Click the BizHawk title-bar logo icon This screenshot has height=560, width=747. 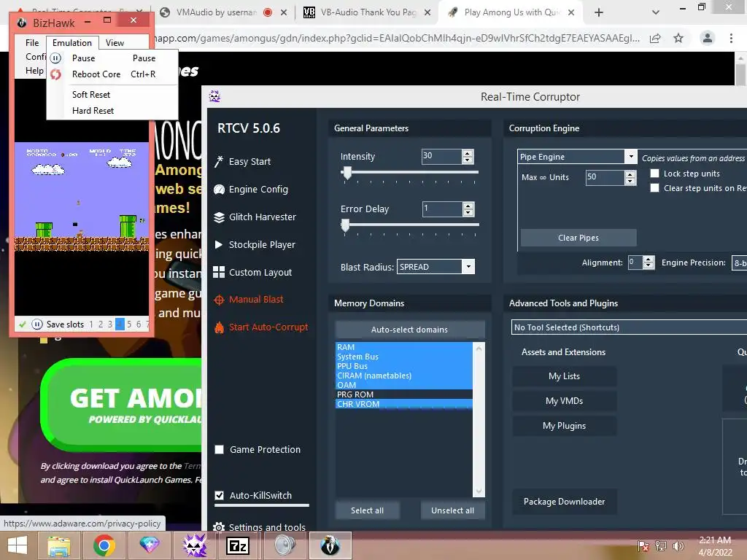(x=22, y=23)
